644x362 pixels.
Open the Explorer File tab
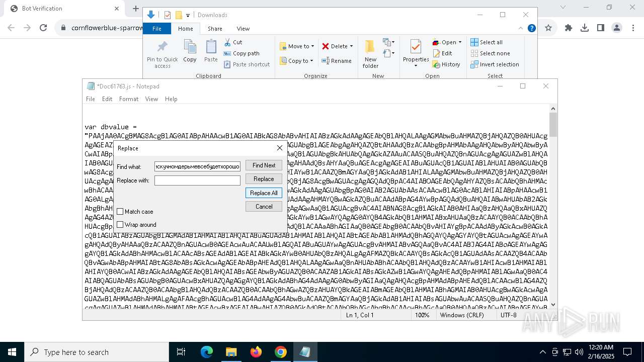click(x=157, y=29)
